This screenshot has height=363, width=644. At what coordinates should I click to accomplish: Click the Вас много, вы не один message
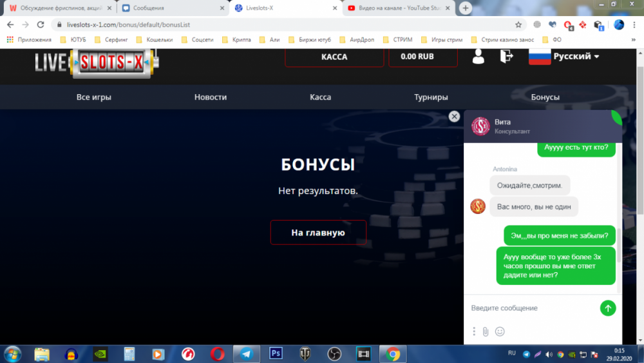tap(534, 207)
